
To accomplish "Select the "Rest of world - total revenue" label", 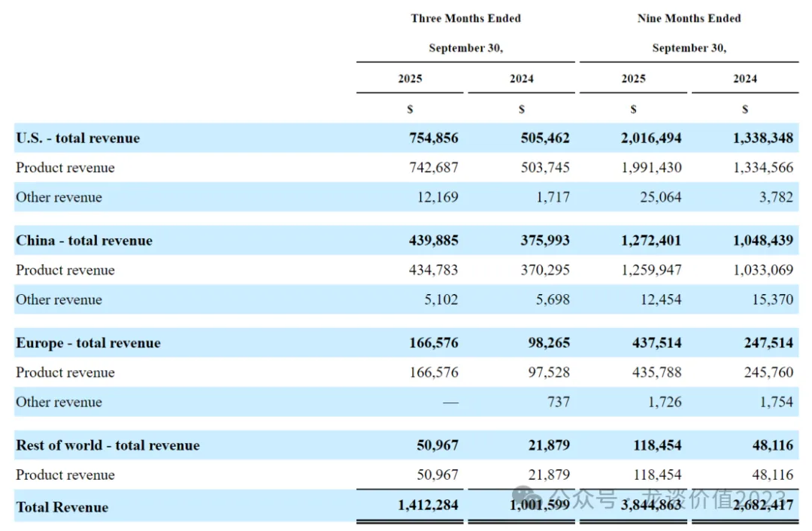I will [x=108, y=445].
